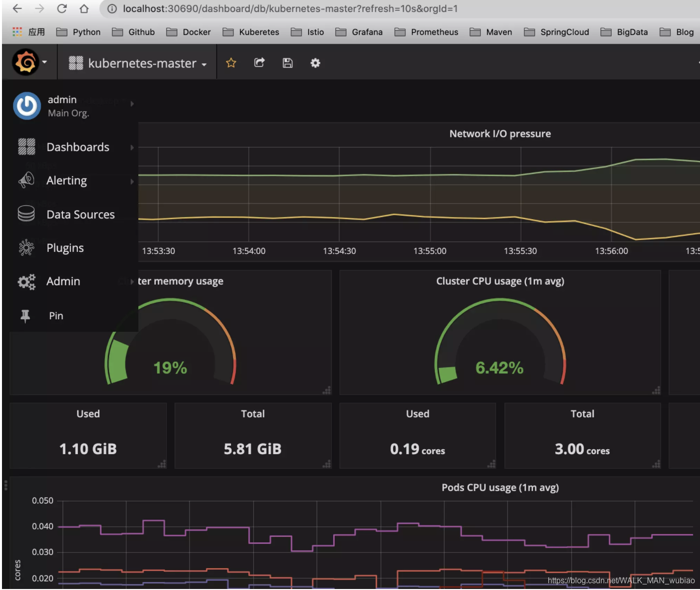Screen dimensions: 700x590
Task: Open the Istio bookmarks folder
Action: click(x=307, y=32)
